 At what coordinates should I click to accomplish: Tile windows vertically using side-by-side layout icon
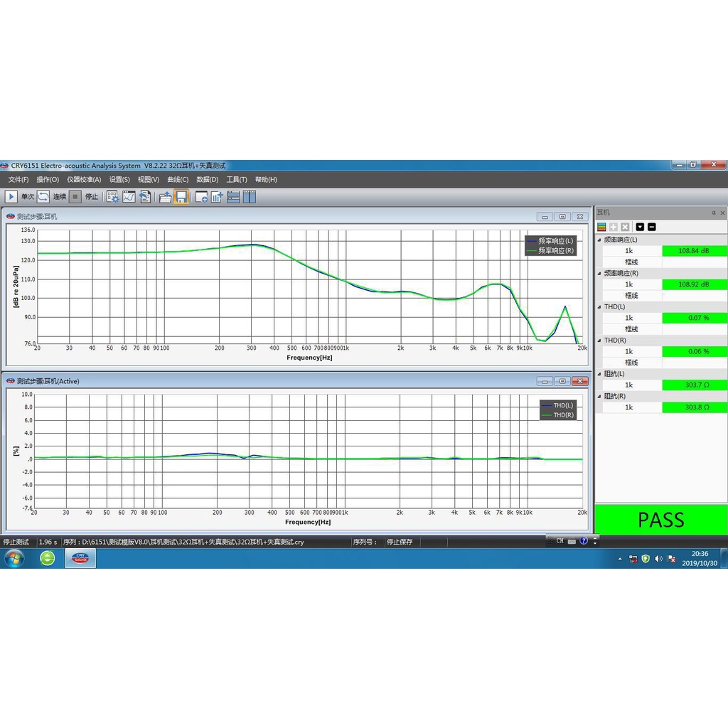[249, 197]
